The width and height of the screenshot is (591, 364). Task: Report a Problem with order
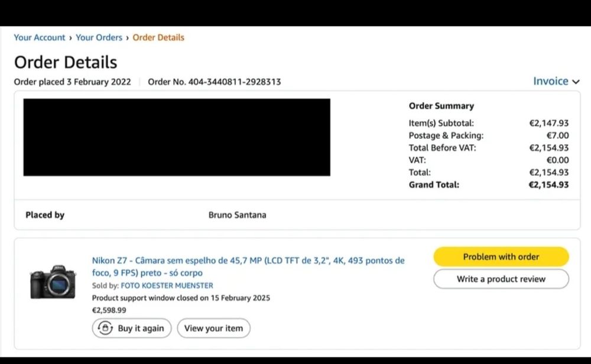(x=501, y=257)
